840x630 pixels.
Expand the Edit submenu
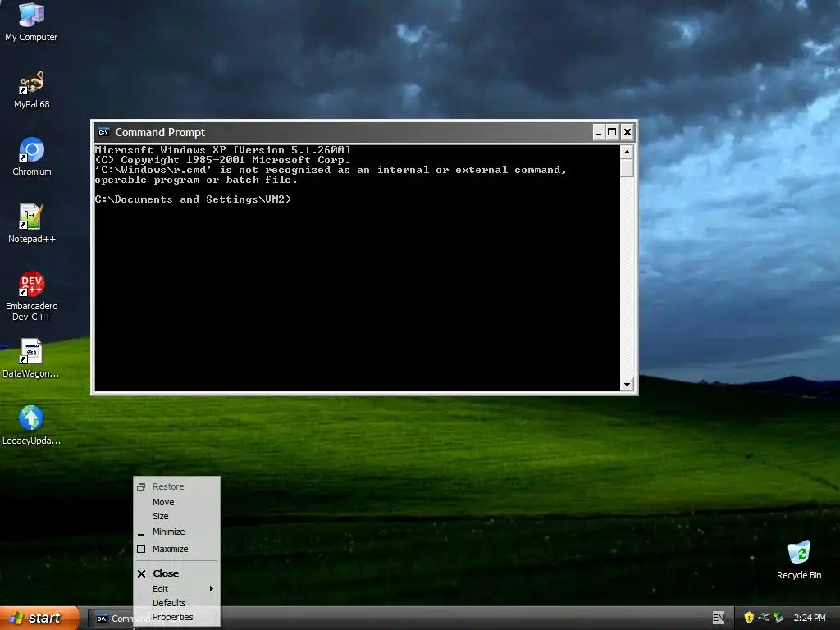177,589
